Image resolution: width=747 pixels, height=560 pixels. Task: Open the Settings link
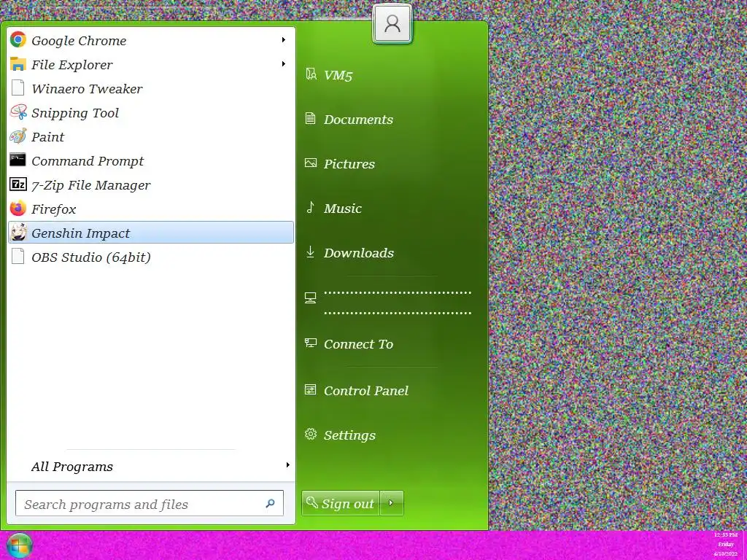click(349, 435)
